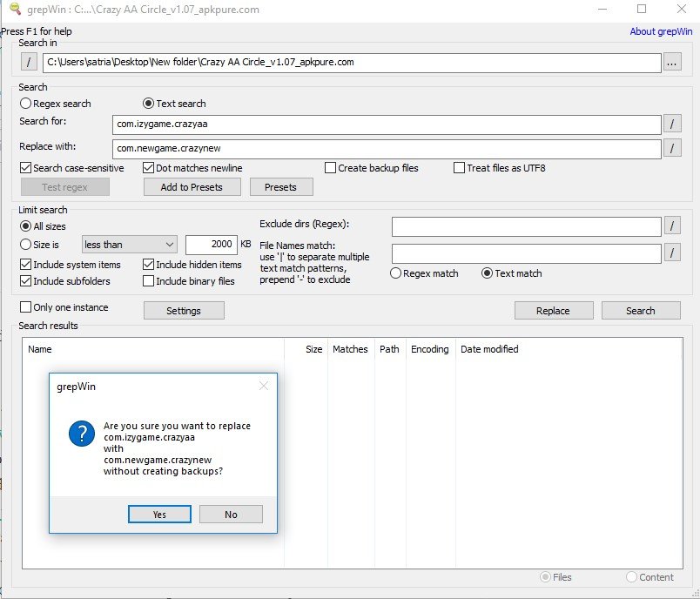Click the 2000 KB size input field
Screen dimensions: 700x599
click(x=212, y=245)
